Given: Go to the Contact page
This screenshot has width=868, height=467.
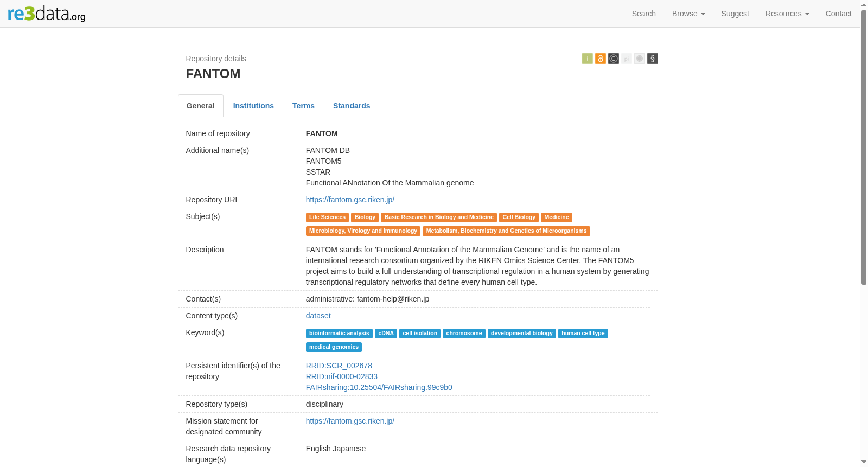Looking at the screenshot, I should coord(839,14).
